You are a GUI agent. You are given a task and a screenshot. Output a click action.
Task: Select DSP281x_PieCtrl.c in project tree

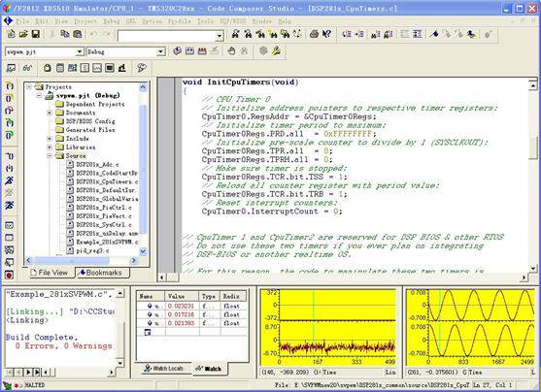104,208
